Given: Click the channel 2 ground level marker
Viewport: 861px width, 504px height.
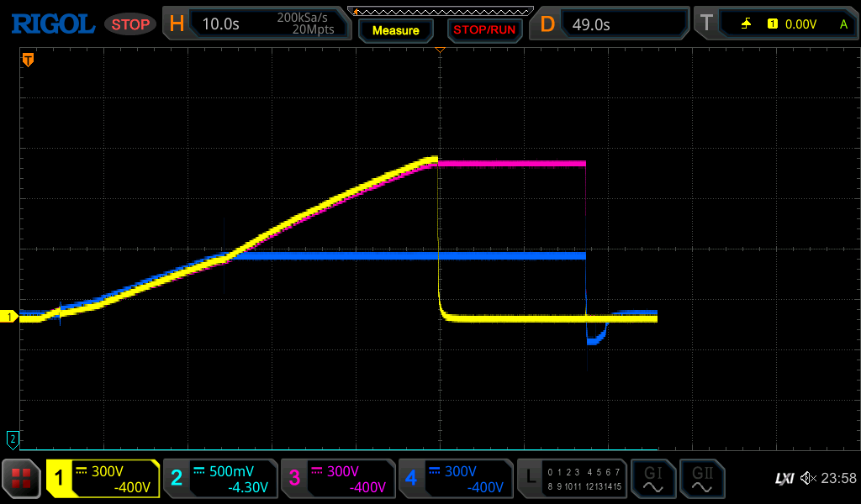Looking at the screenshot, I should click(x=13, y=438).
